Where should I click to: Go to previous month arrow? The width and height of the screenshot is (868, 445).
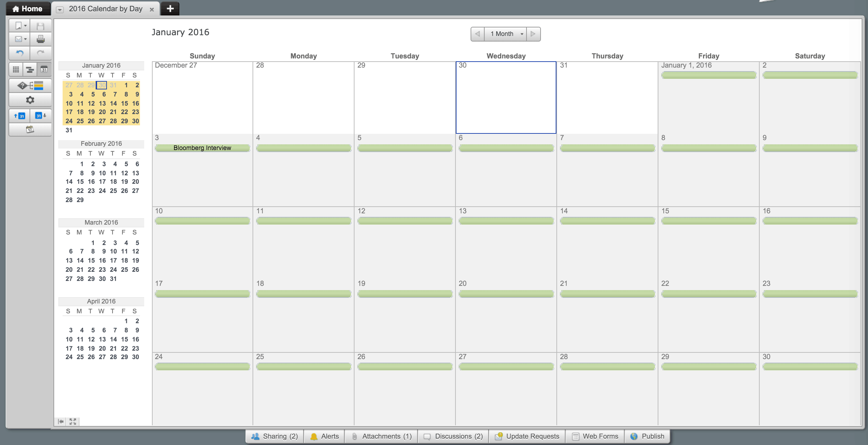[478, 34]
